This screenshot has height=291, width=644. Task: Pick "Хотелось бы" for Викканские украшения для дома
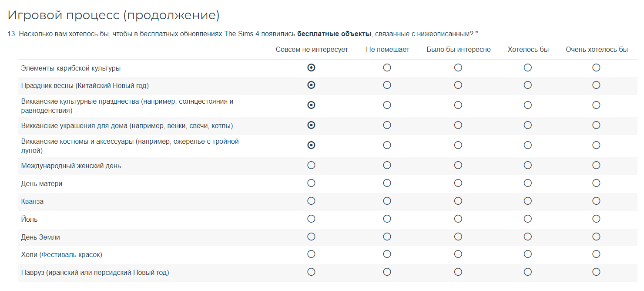tap(528, 125)
